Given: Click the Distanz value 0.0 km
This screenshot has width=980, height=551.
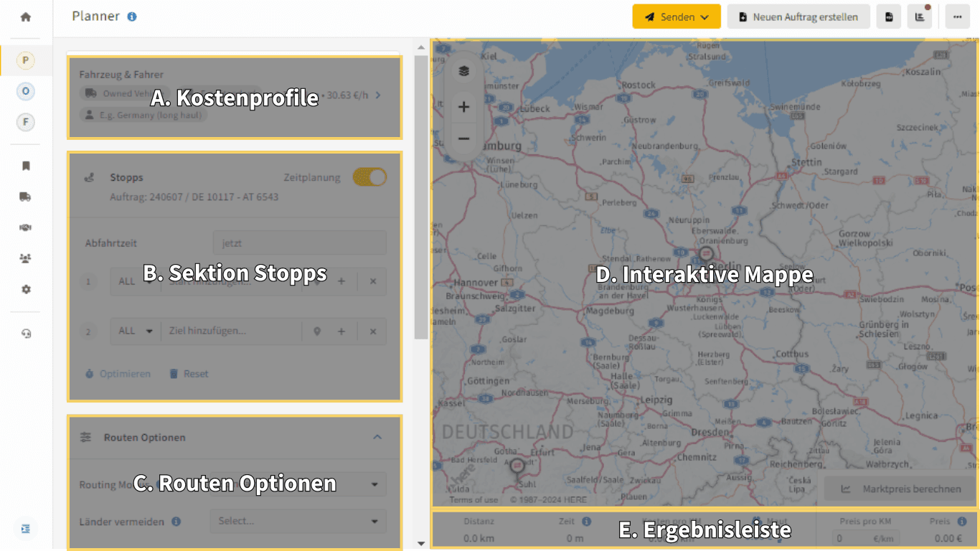Looking at the screenshot, I should click(x=479, y=538).
